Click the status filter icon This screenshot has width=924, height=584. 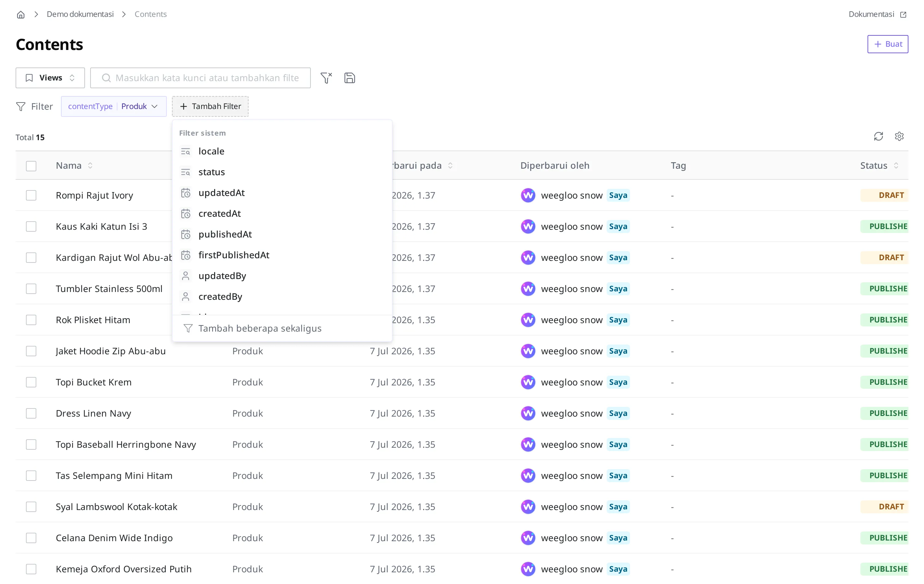(x=186, y=172)
